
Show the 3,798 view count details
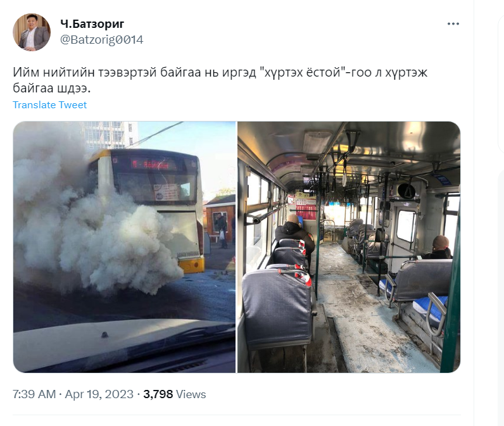(x=158, y=394)
